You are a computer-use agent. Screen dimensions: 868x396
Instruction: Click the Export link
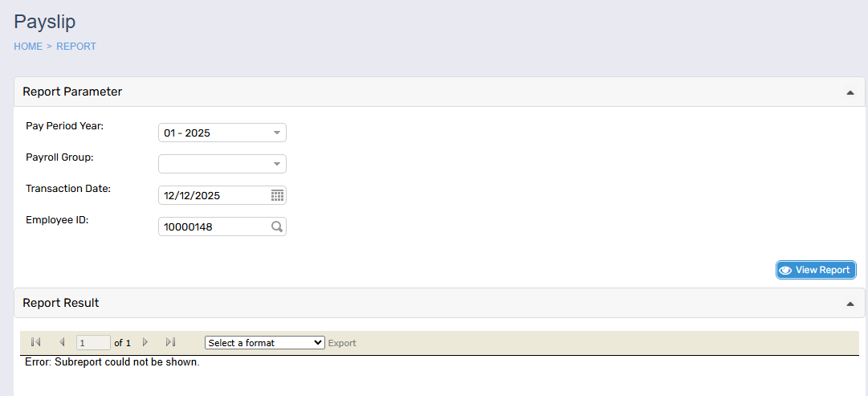[342, 343]
